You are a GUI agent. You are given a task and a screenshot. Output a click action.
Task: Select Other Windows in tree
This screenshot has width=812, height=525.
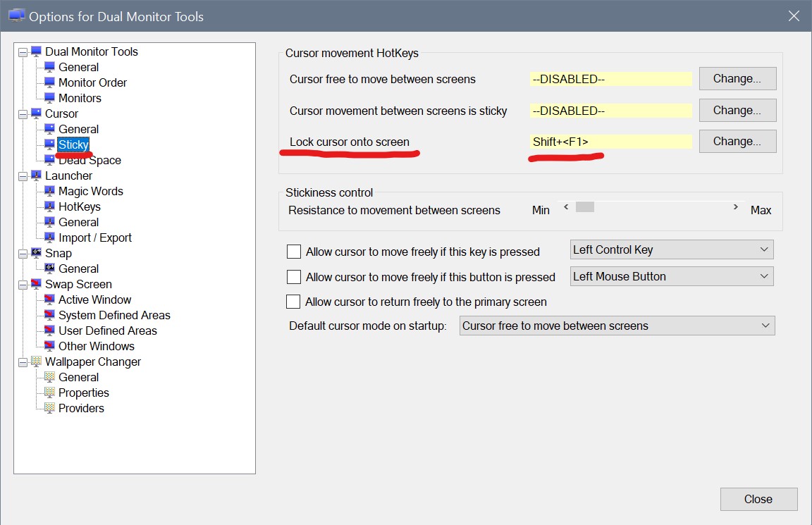pyautogui.click(x=97, y=346)
